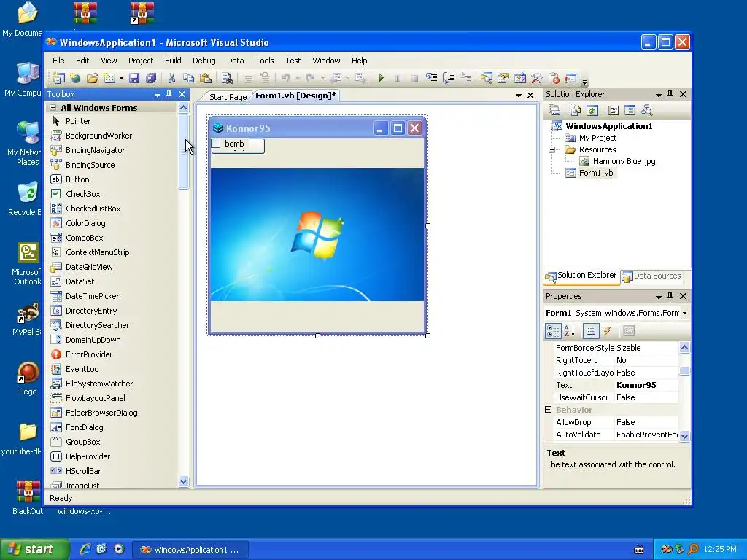Viewport: 747px width, 560px height.
Task: Switch to the Start Page tab
Action: [228, 97]
